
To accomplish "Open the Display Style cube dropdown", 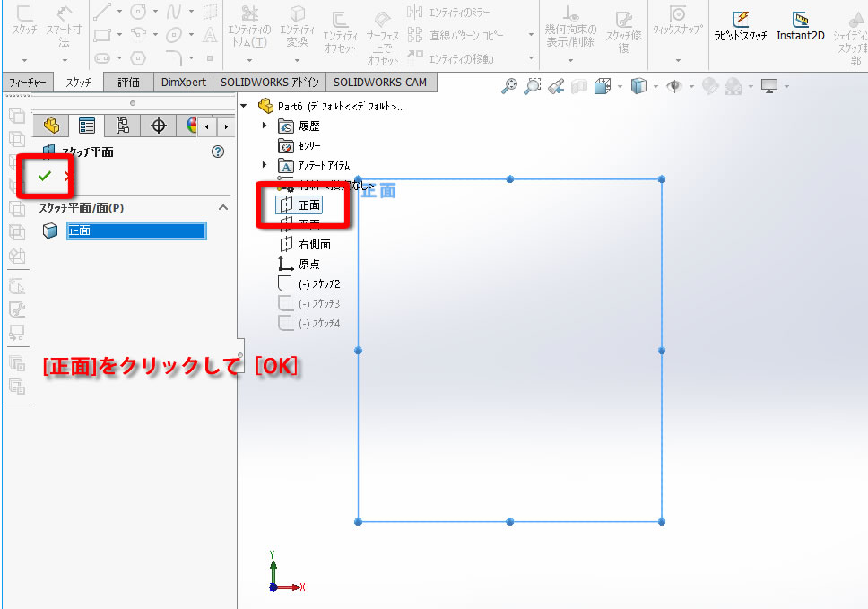I will pyautogui.click(x=656, y=86).
